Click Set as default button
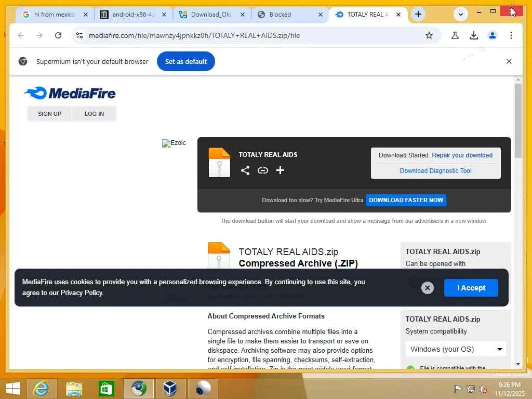This screenshot has width=532, height=399. [186, 61]
